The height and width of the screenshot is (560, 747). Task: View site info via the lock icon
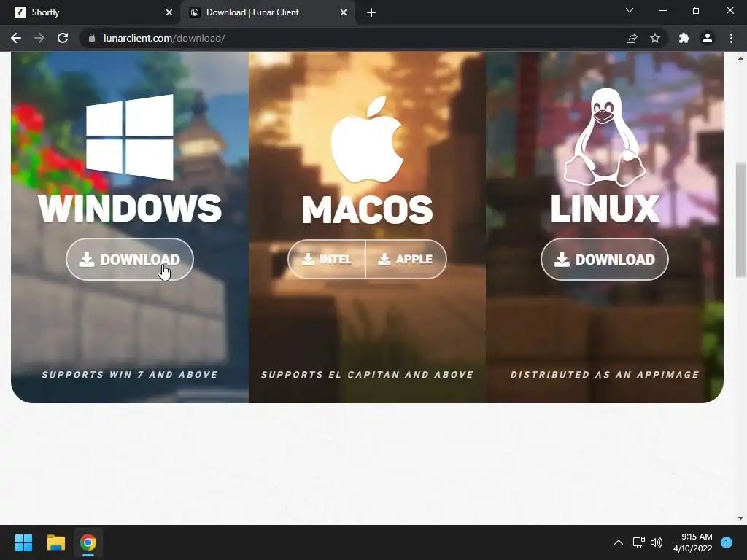[x=92, y=38]
